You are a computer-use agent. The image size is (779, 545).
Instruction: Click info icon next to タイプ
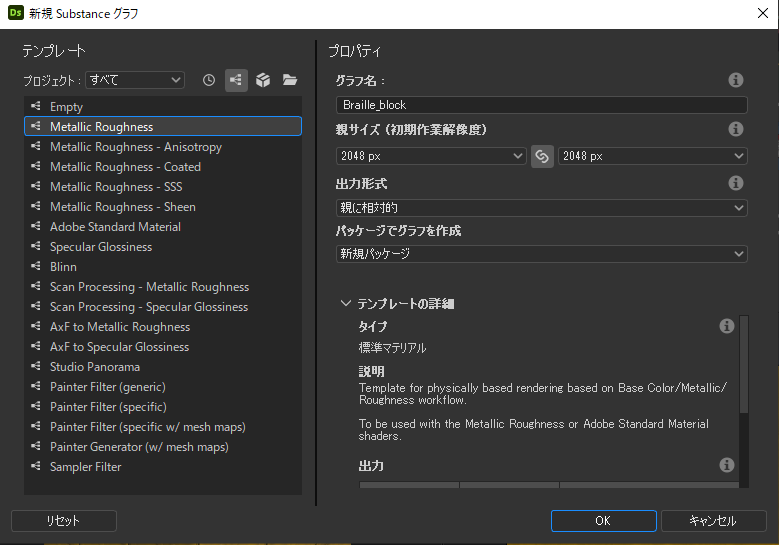(727, 326)
